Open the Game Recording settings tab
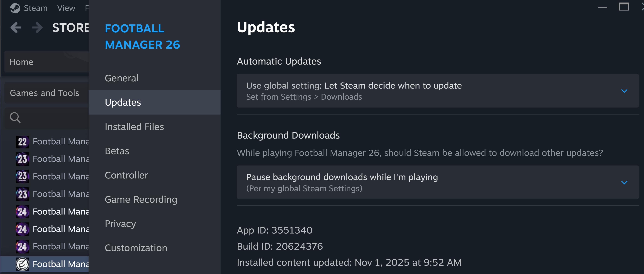This screenshot has width=644, height=274. point(141,200)
